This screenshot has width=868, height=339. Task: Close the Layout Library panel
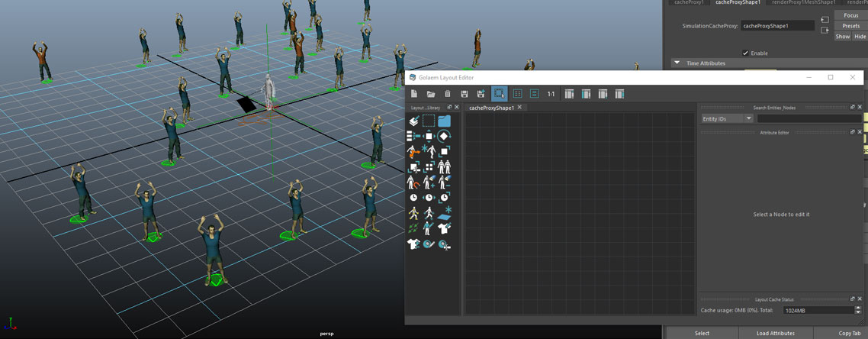coord(456,108)
